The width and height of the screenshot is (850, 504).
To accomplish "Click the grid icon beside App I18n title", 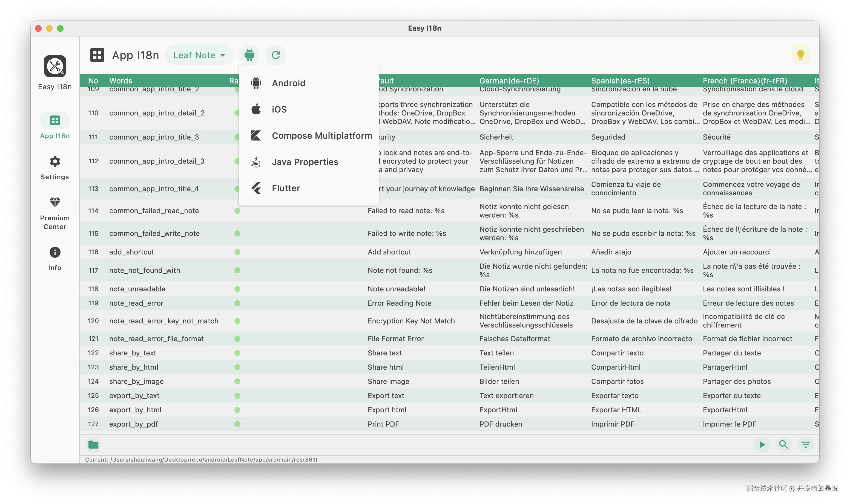I will pyautogui.click(x=97, y=55).
